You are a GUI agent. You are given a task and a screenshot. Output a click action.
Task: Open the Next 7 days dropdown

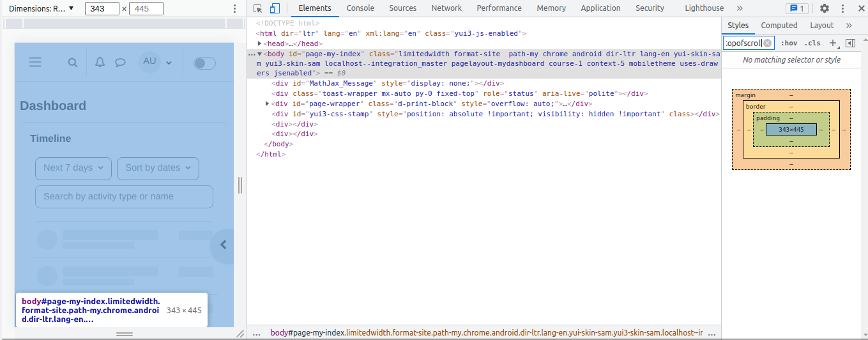pos(73,168)
